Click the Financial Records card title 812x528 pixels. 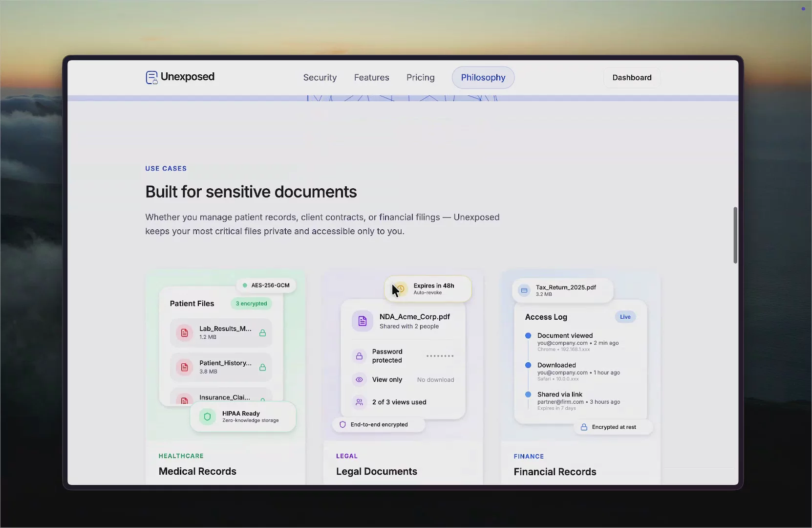[555, 472]
